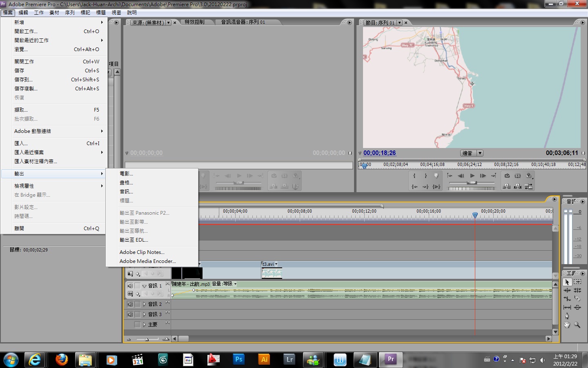
Task: Step back one frame in program monitor
Action: 461,176
